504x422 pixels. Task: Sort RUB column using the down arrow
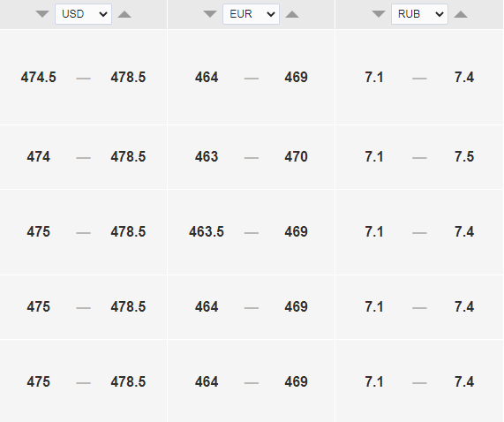point(379,14)
